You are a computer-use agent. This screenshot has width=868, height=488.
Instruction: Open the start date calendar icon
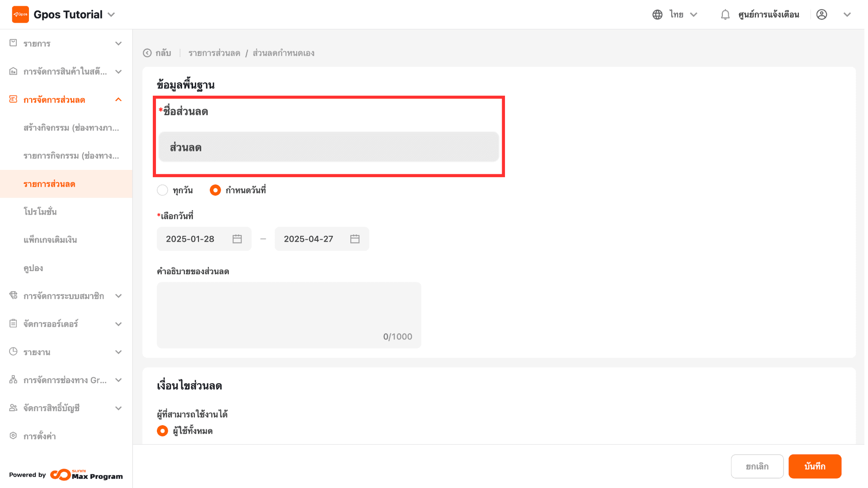click(x=237, y=239)
